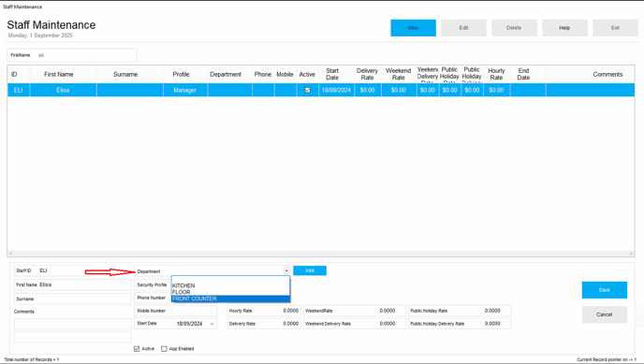Open the Department dropdown arrow
Screen dimensions: 644x364
(x=286, y=270)
